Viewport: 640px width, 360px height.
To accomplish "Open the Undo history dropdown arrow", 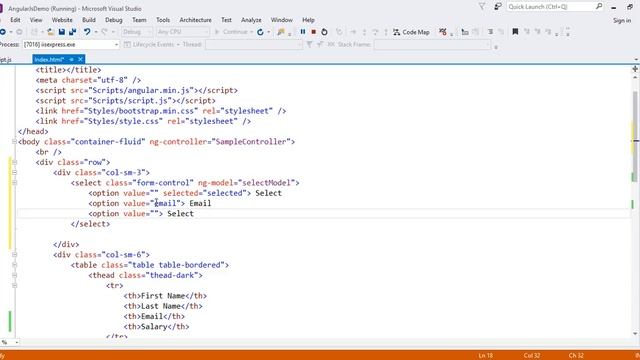I will 96,32.
